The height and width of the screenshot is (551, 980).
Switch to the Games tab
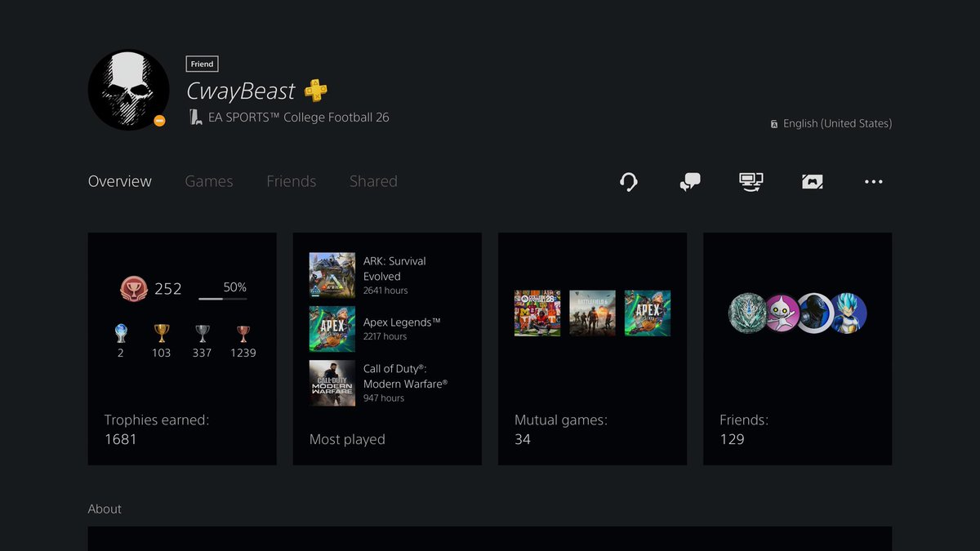pyautogui.click(x=209, y=181)
